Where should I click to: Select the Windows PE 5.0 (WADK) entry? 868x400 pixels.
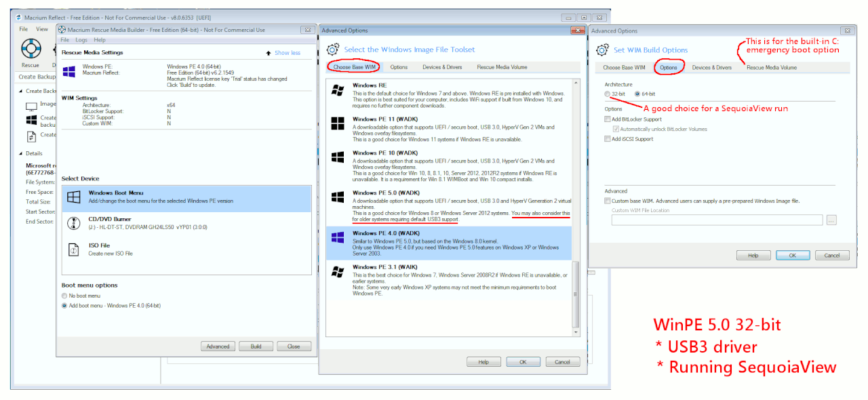pos(449,206)
